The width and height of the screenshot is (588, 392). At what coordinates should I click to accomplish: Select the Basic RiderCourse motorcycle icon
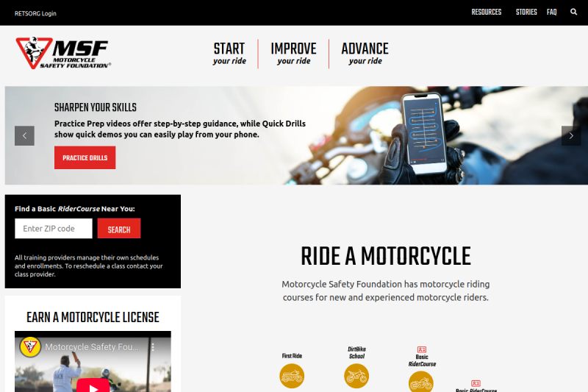point(420,382)
